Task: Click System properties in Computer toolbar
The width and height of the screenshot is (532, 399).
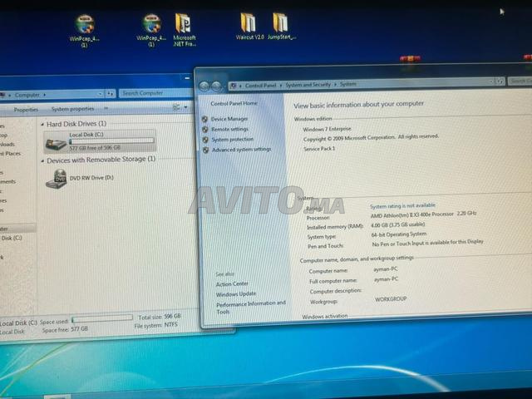Action: [72, 109]
